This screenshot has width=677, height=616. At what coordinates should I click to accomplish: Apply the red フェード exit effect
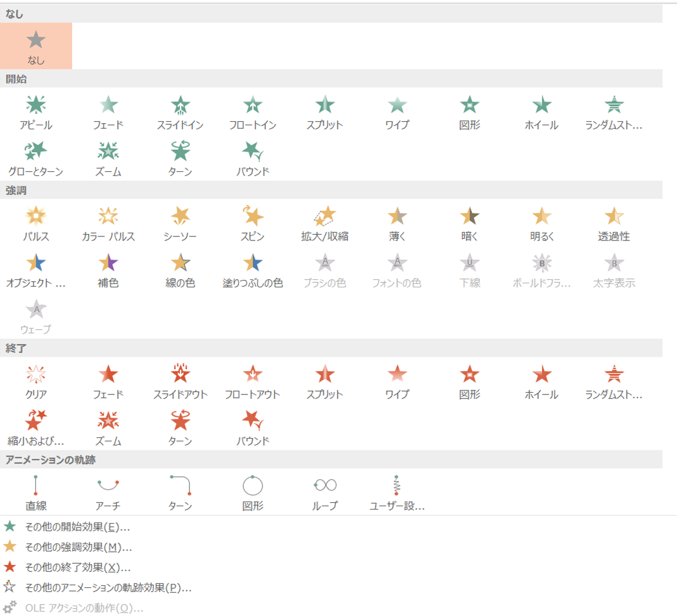108,382
